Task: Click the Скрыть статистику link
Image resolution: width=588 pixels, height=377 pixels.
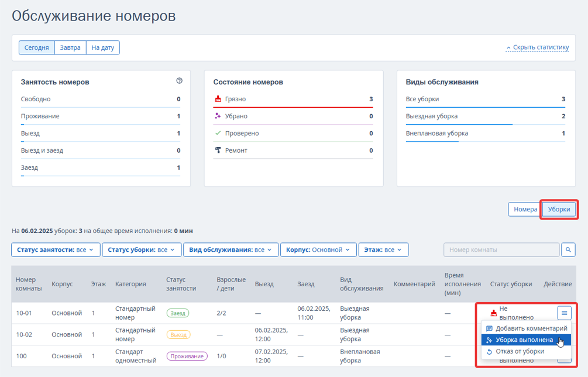Action: pos(537,47)
